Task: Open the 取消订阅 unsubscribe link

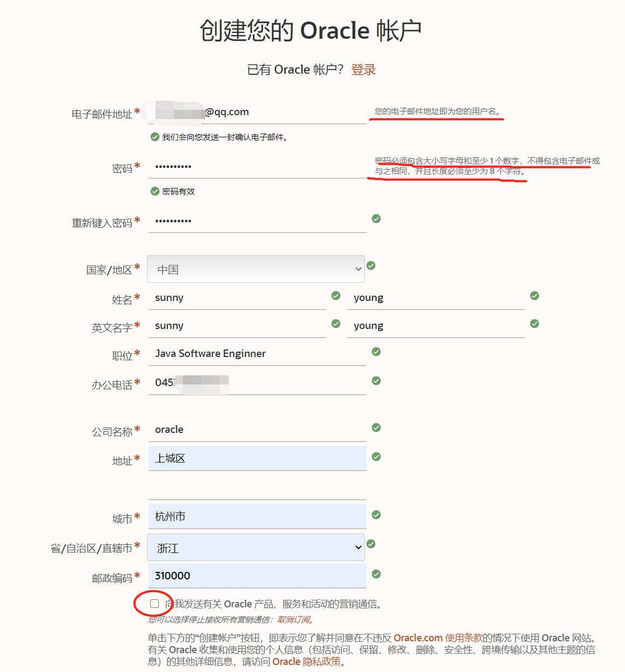Action: [x=293, y=620]
